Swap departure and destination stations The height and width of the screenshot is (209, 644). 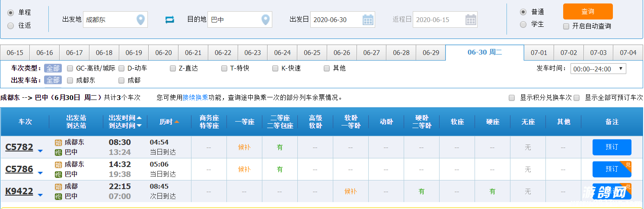[x=170, y=19]
